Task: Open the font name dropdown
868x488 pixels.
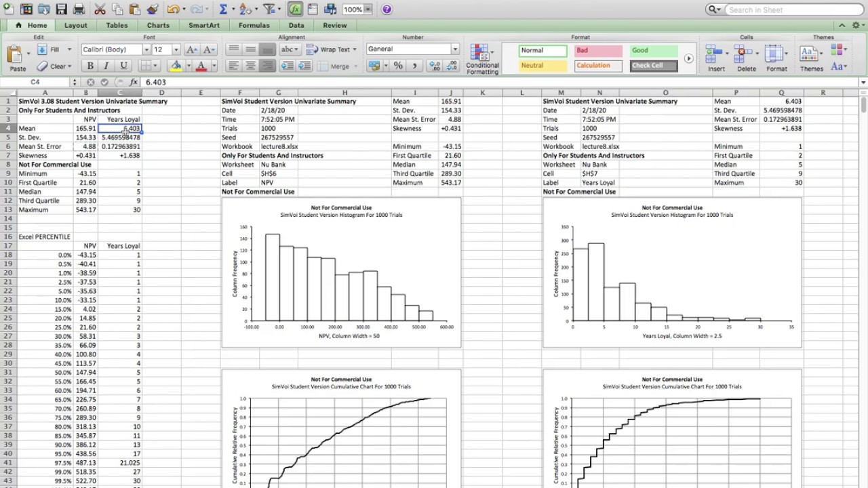Action: click(x=146, y=49)
